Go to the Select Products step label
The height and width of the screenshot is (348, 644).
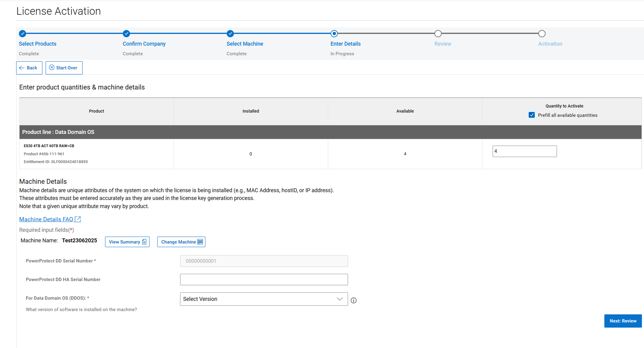pyautogui.click(x=37, y=44)
